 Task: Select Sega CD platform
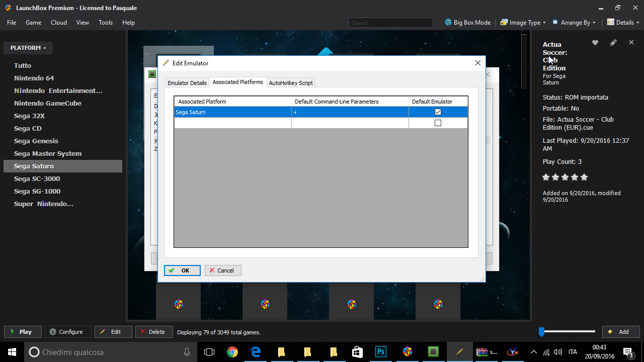click(x=63, y=128)
